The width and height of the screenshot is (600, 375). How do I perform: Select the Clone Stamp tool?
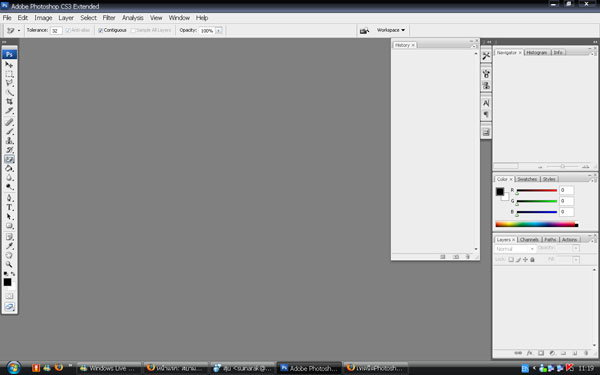click(x=9, y=141)
